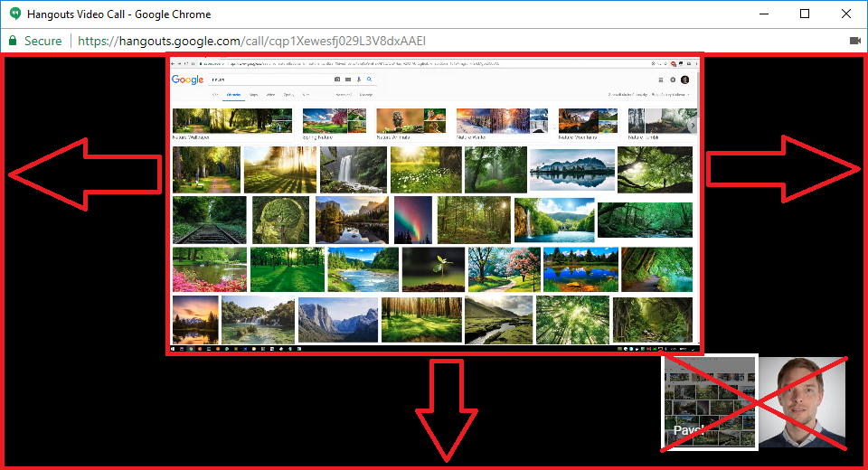
Task: Open the Google apps grid icon
Action: click(660, 80)
